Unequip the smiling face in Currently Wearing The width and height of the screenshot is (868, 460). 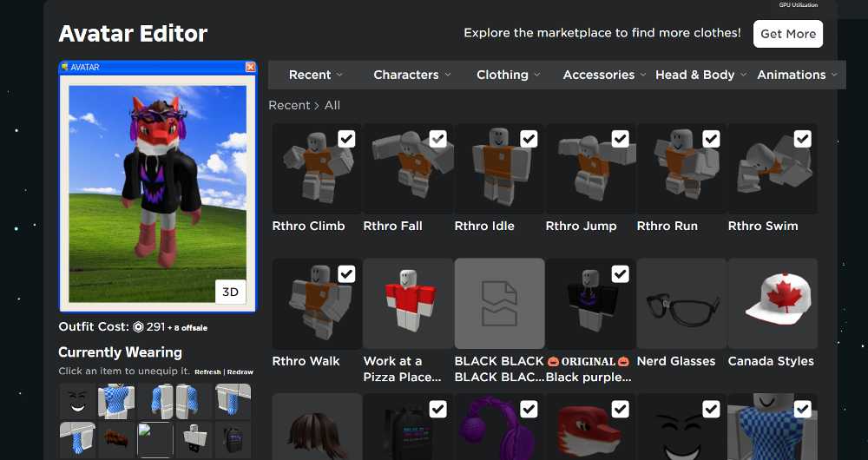pos(77,401)
